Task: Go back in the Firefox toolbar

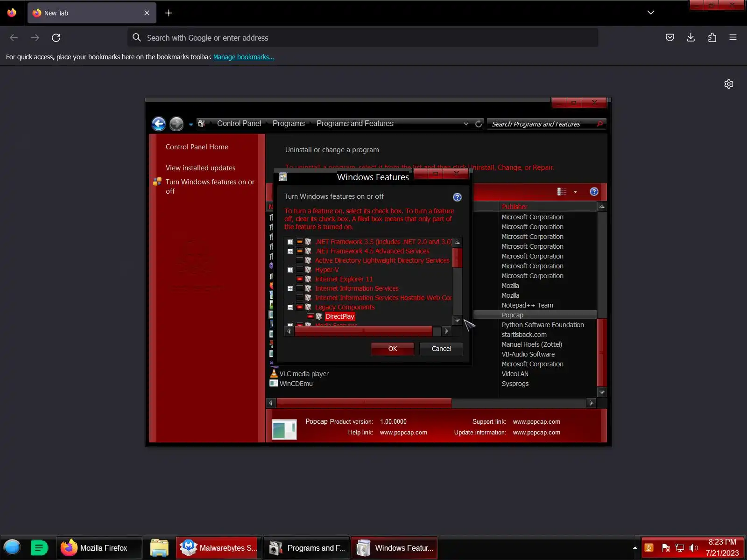Action: (14, 38)
